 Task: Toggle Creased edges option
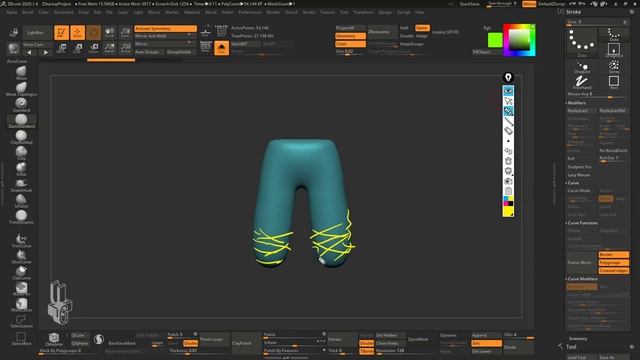(x=613, y=271)
